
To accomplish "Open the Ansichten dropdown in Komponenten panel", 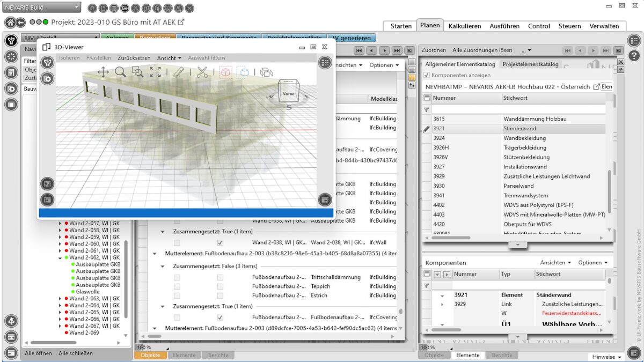I will pos(555,263).
